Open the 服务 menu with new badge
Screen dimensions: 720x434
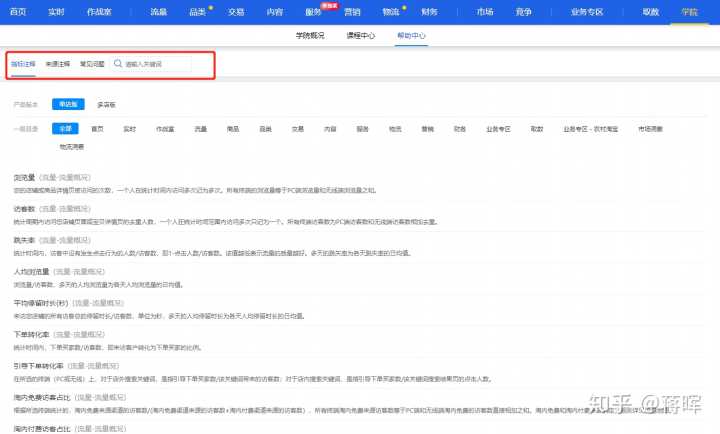click(313, 12)
